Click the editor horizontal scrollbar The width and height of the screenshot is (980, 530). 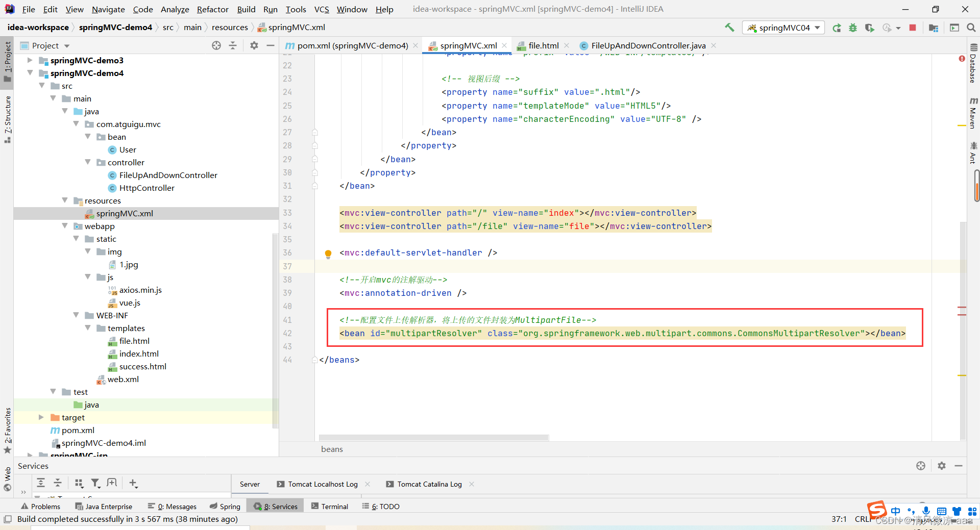click(x=433, y=438)
